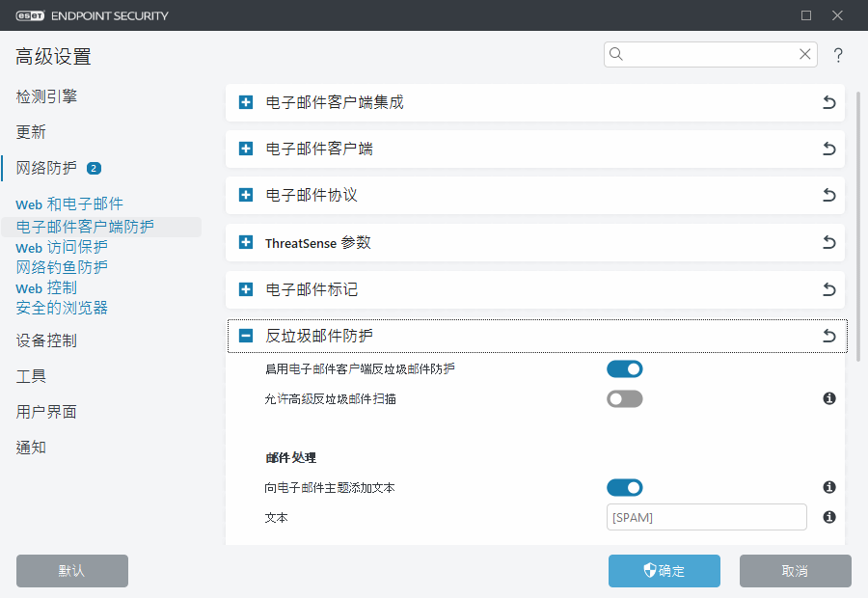
Task: Collapse 反垃圾邮件防护 section
Action: (x=246, y=336)
